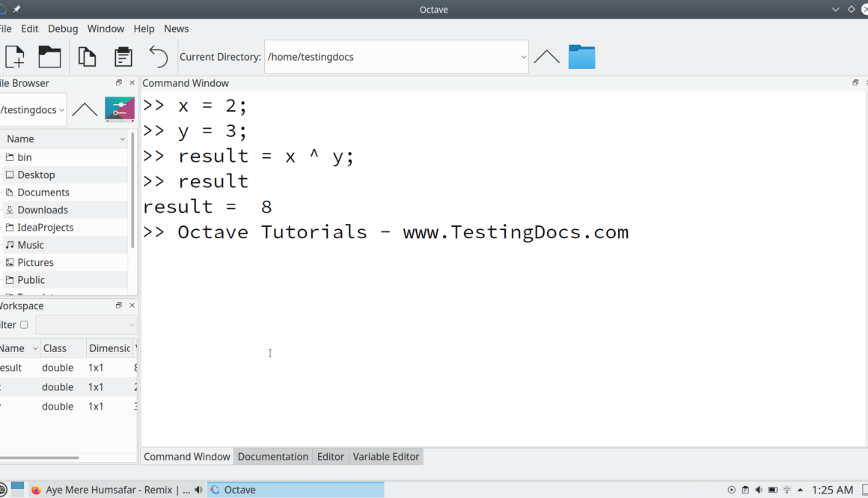The width and height of the screenshot is (868, 498).
Task: Click the 'result = x ^ y;' command line
Action: 248,157
